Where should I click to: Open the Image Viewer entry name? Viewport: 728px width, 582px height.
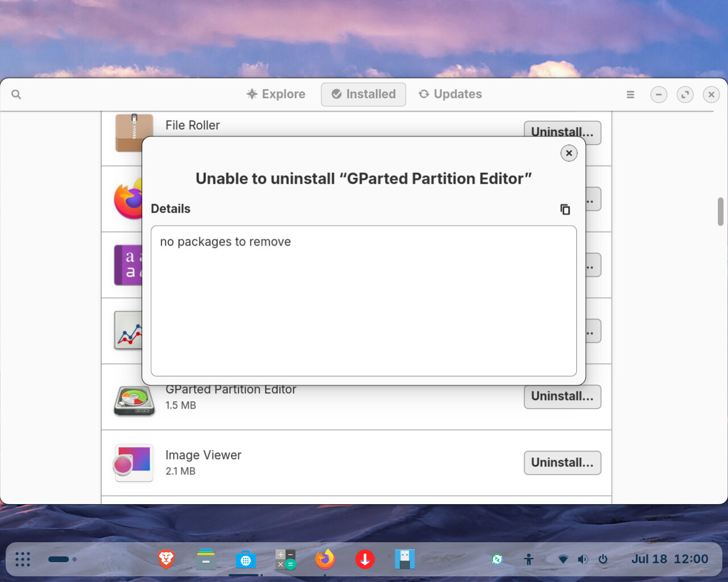(203, 455)
